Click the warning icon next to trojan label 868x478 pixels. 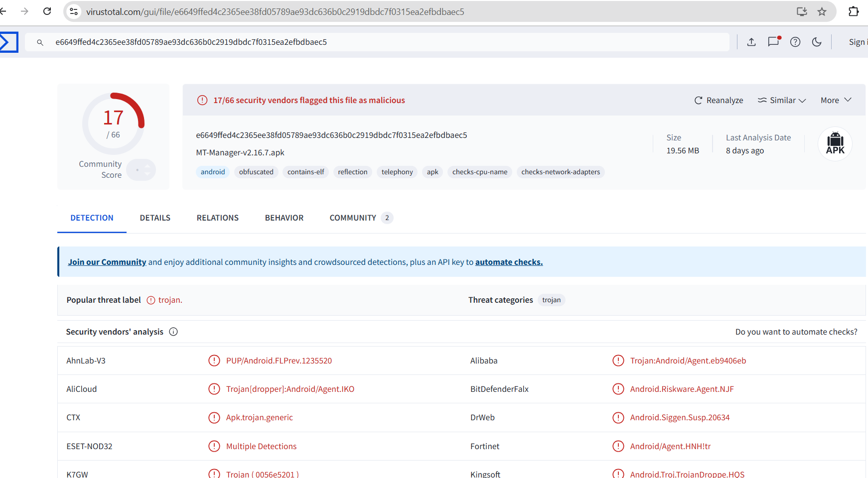click(x=151, y=300)
